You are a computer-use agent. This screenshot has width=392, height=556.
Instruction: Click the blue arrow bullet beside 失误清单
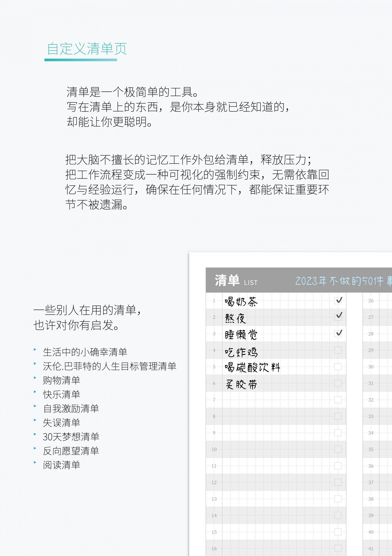point(35,420)
